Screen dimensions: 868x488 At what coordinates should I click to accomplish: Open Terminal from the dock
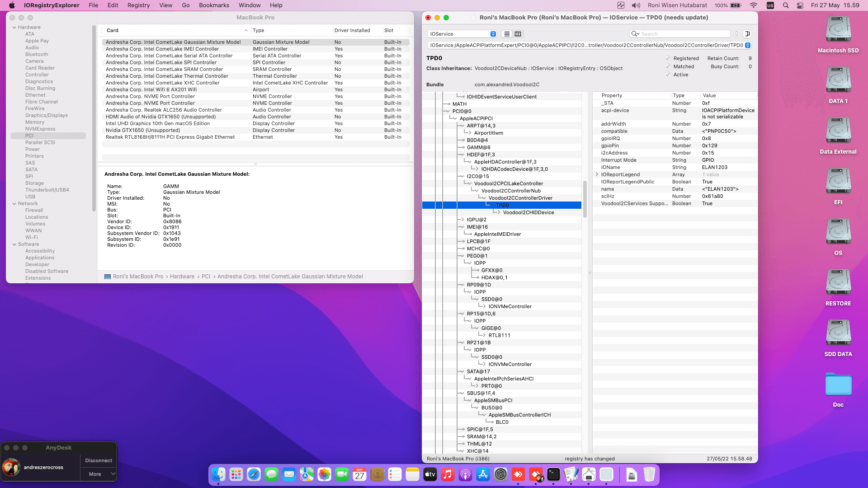pyautogui.click(x=554, y=474)
